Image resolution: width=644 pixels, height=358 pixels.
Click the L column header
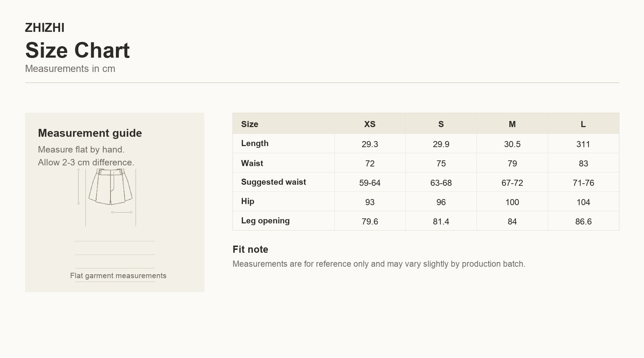click(583, 124)
